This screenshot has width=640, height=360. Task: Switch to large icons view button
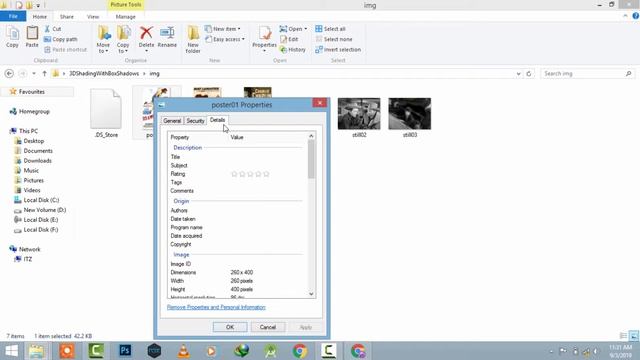click(x=633, y=336)
